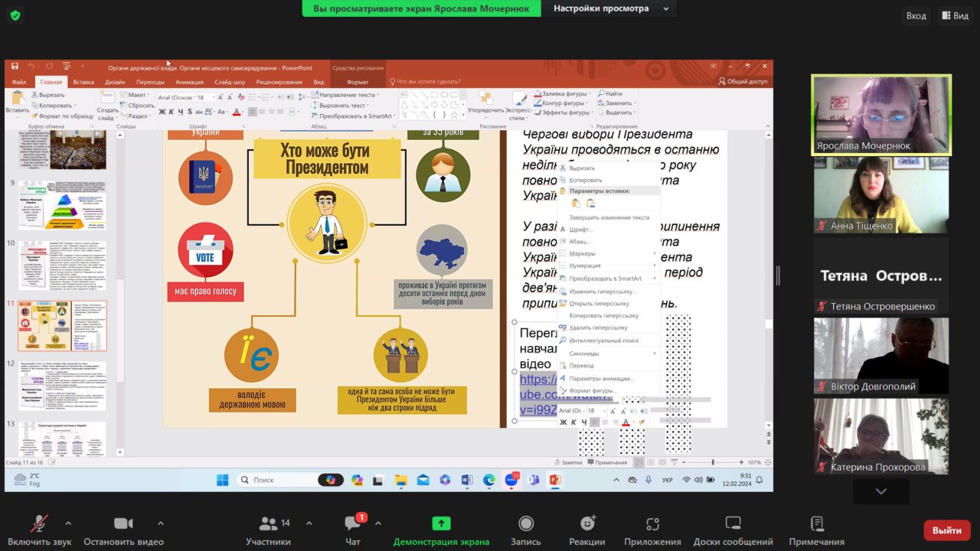The height and width of the screenshot is (551, 980).
Task: Click Заметки notes in status bar
Action: [568, 462]
